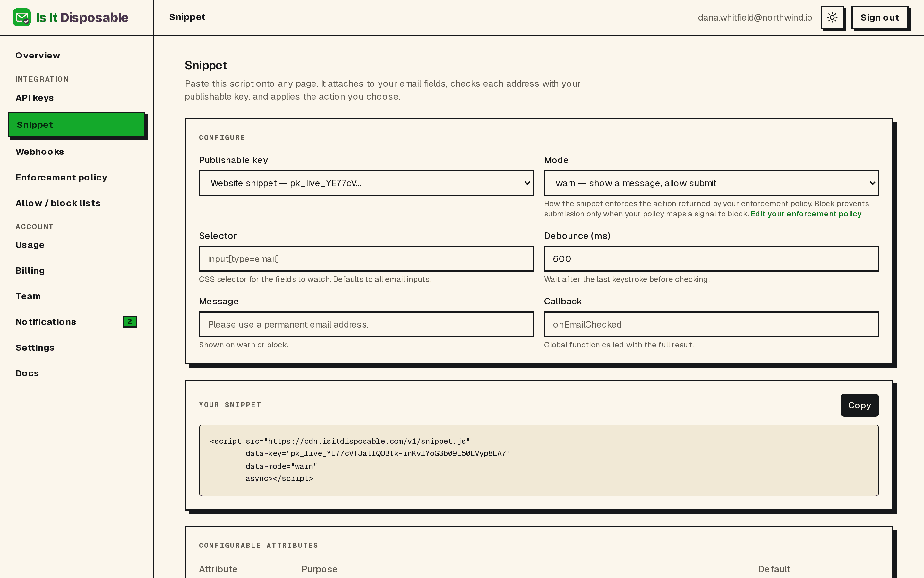Click the Attribute column header
Image resolution: width=924 pixels, height=578 pixels.
[218, 569]
